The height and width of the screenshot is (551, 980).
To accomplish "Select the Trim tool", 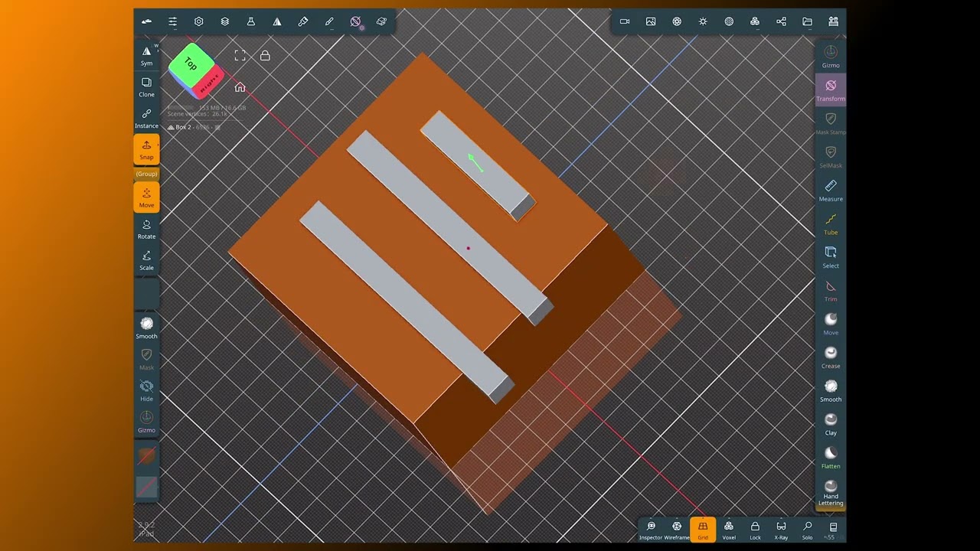I will tap(831, 290).
